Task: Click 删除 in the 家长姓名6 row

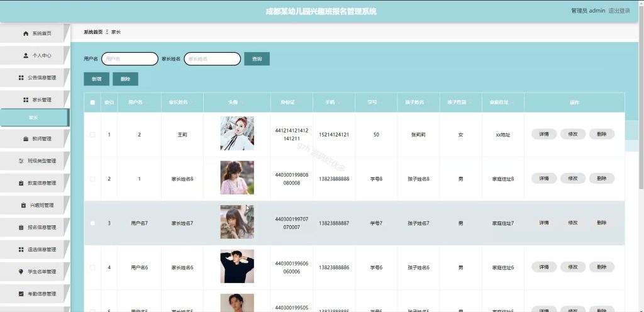Action: (x=602, y=267)
